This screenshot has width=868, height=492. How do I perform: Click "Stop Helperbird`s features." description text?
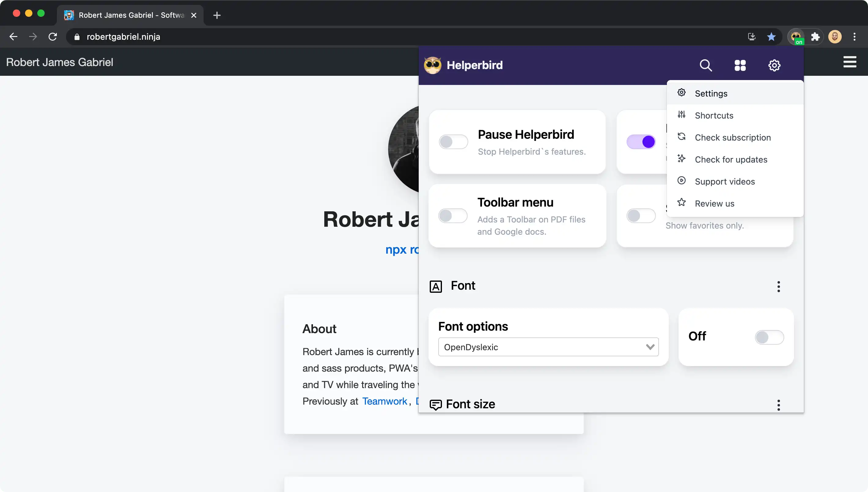click(x=531, y=152)
